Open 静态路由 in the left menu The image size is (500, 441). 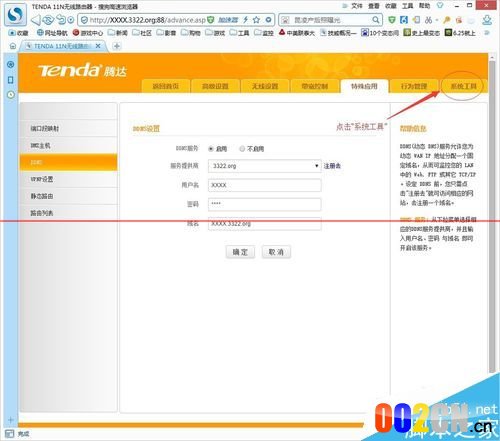tap(68, 196)
